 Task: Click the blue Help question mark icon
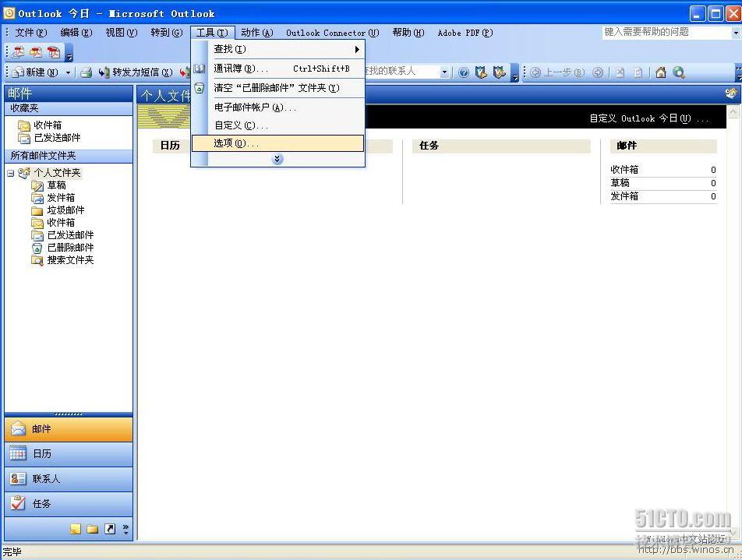tap(464, 72)
